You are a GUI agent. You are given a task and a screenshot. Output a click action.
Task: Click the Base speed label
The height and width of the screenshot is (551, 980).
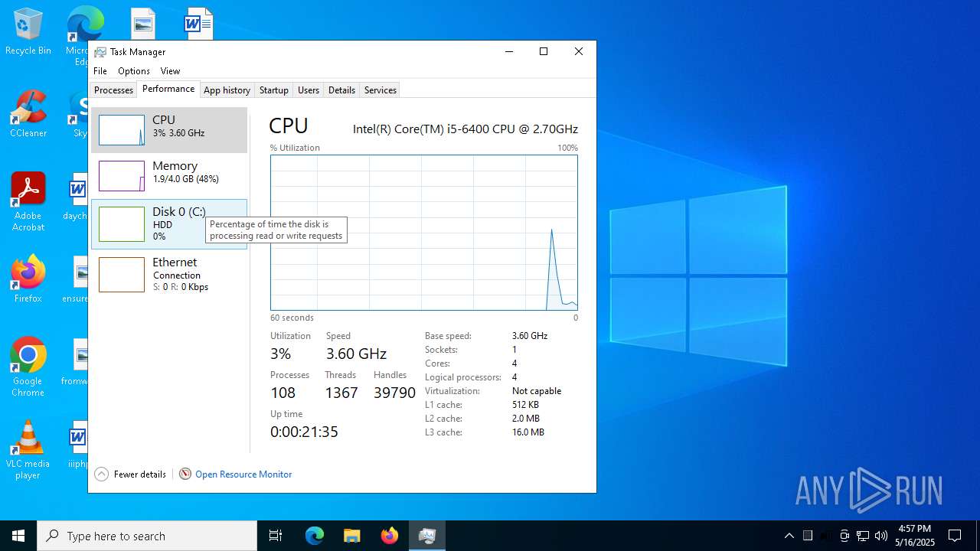click(x=448, y=336)
